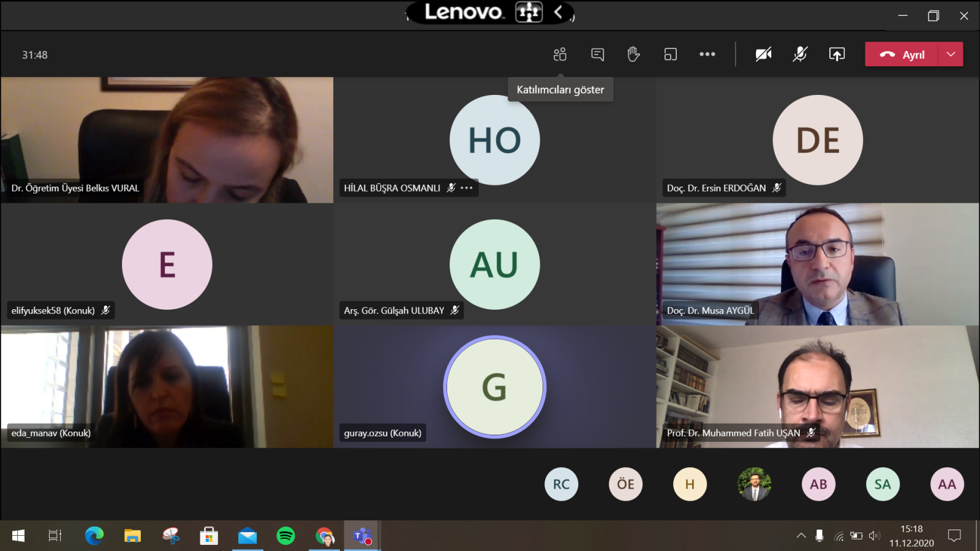Select the participant photo avatar thumbnail
Viewport: 980px width, 551px height.
coord(754,484)
